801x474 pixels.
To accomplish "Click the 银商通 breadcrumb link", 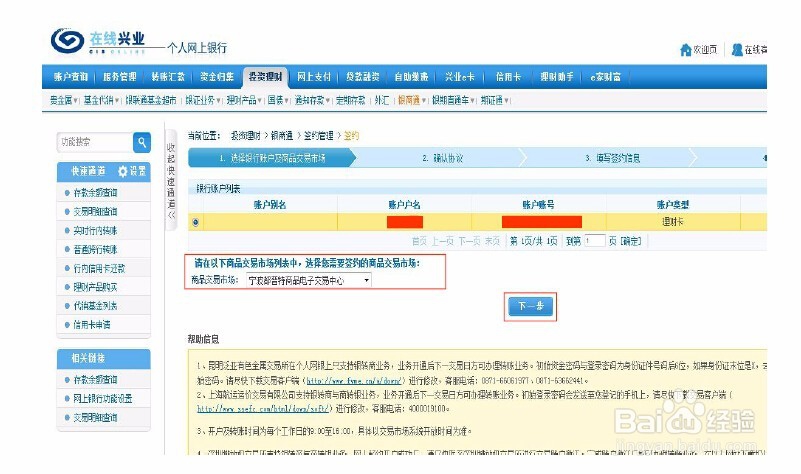I will tap(281, 136).
